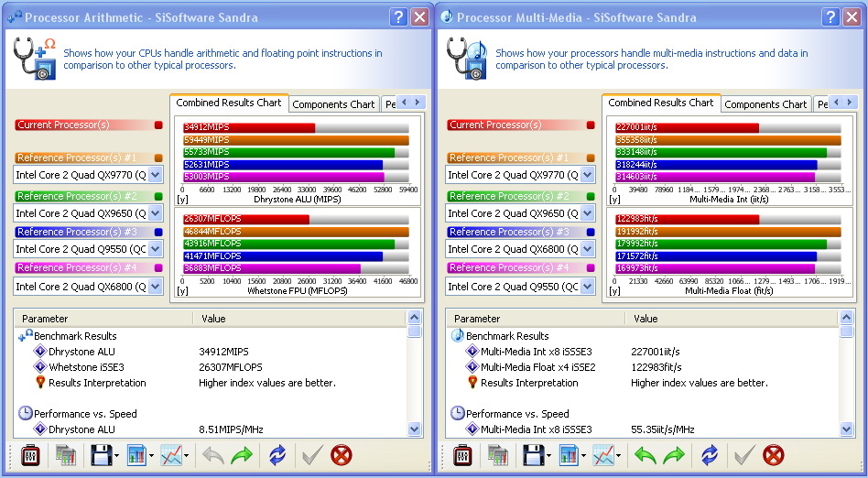Click the line graph icon in Arithmetic window
868x478 pixels.
tap(171, 456)
